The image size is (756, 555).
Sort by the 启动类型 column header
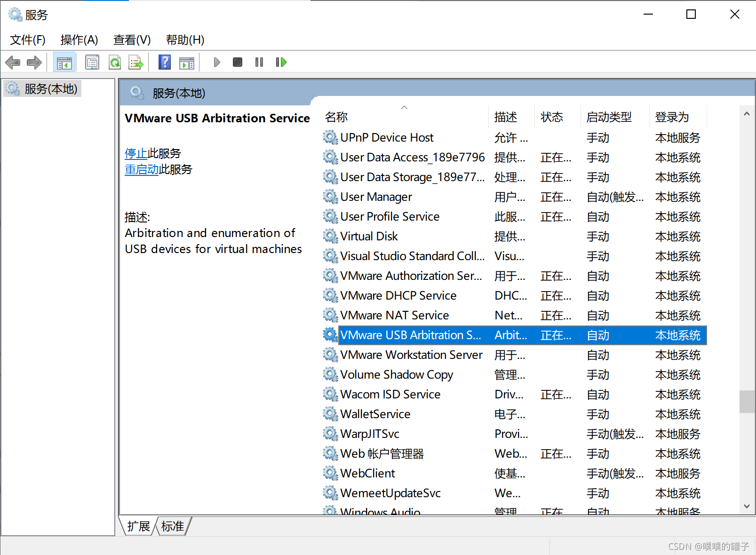point(615,117)
